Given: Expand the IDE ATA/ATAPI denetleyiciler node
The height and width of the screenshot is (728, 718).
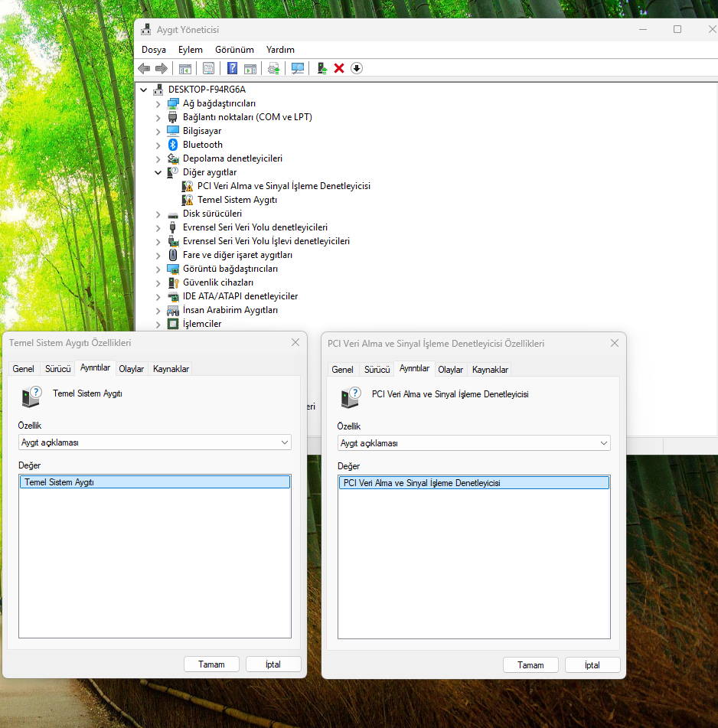Looking at the screenshot, I should [158, 297].
